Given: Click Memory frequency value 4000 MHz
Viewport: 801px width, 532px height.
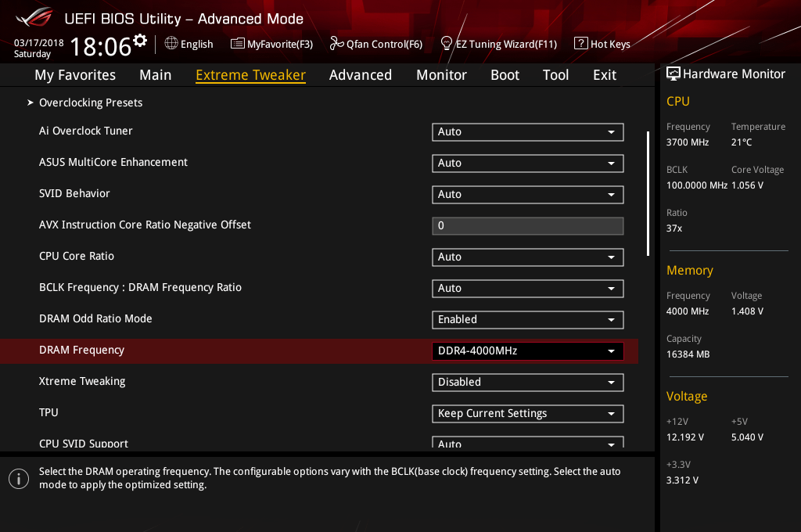Looking at the screenshot, I should click(688, 311).
